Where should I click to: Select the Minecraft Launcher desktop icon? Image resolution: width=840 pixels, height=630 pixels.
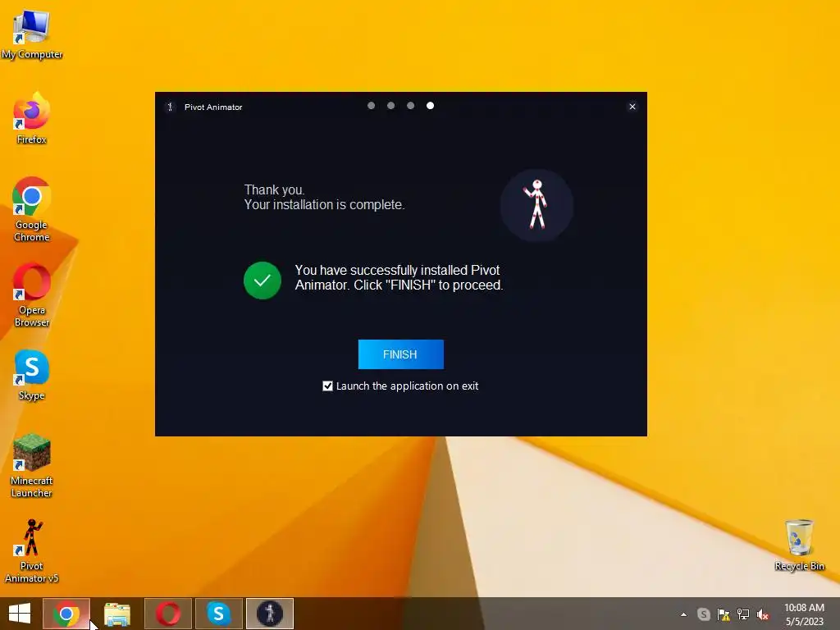tap(32, 466)
